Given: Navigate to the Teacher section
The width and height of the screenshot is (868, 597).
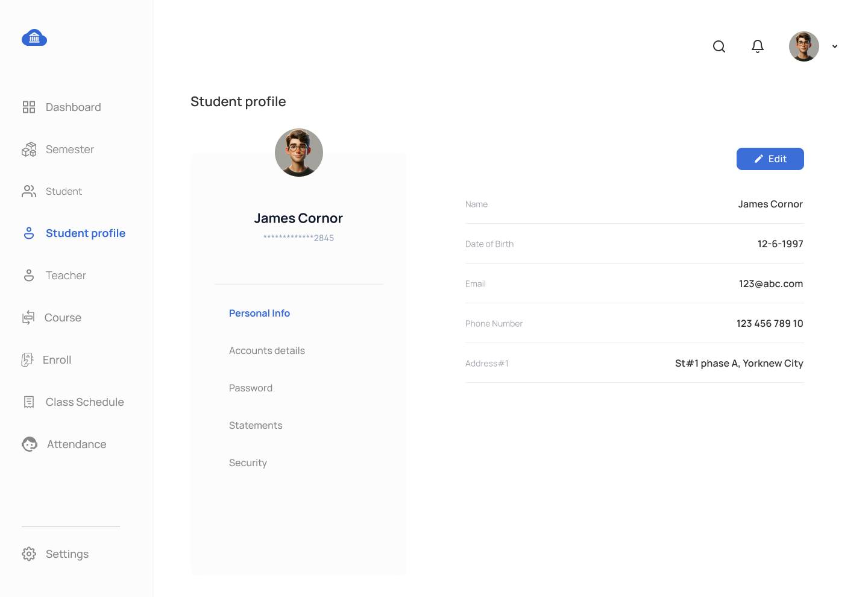Looking at the screenshot, I should (x=66, y=276).
